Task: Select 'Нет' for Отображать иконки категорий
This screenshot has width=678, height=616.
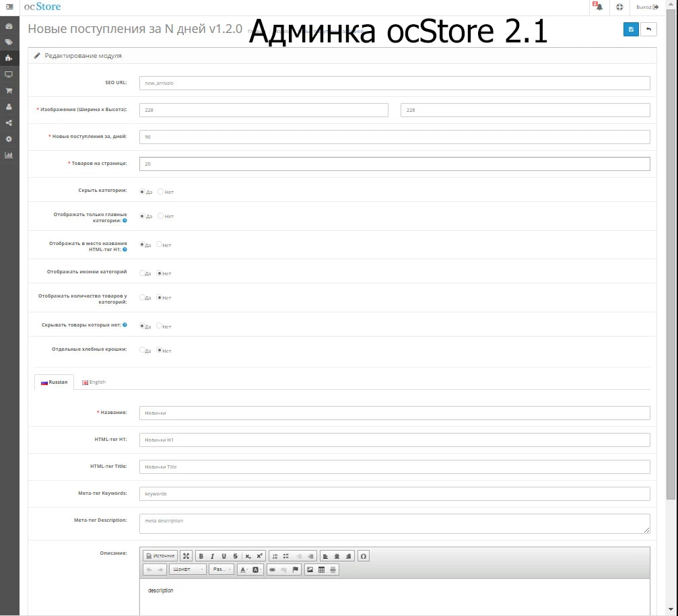Action: pos(159,273)
